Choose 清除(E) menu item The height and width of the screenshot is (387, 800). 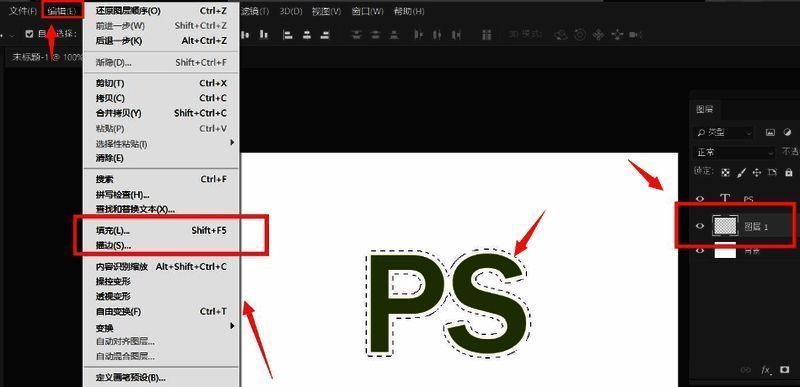161,158
